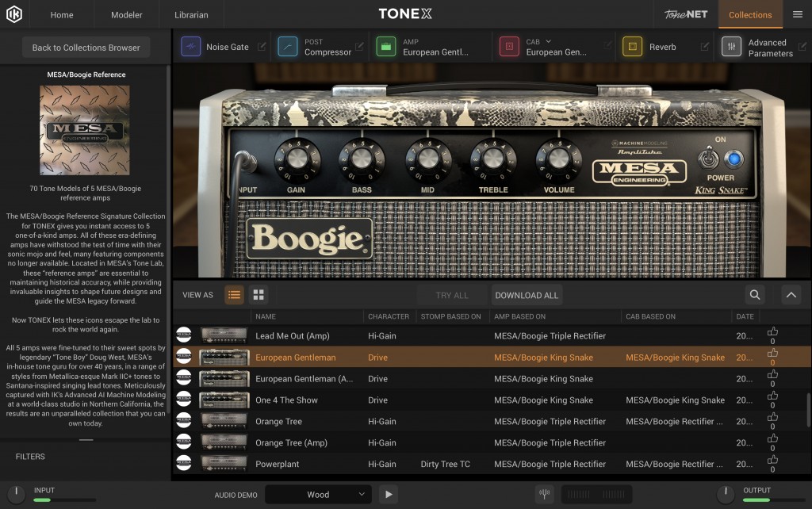This screenshot has height=509, width=812.
Task: Click MESA badge on Powerplant row
Action: click(184, 464)
